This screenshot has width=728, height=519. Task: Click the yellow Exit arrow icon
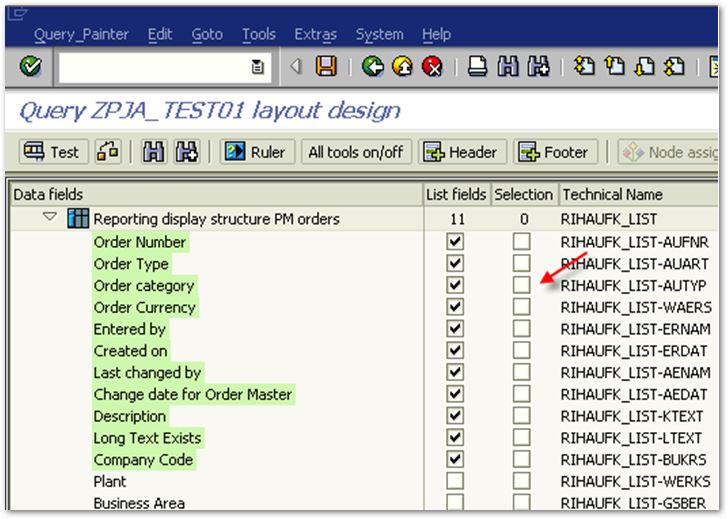[x=402, y=67]
